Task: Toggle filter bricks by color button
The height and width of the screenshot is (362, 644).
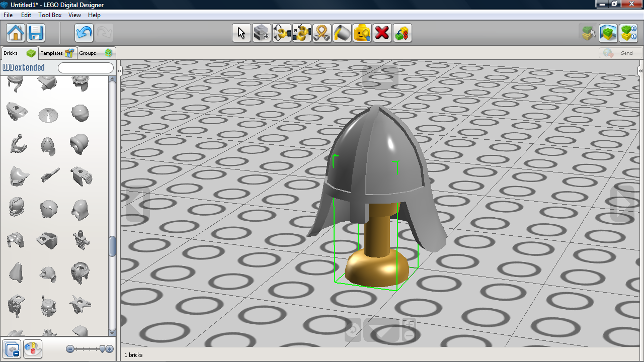Action: [x=33, y=349]
